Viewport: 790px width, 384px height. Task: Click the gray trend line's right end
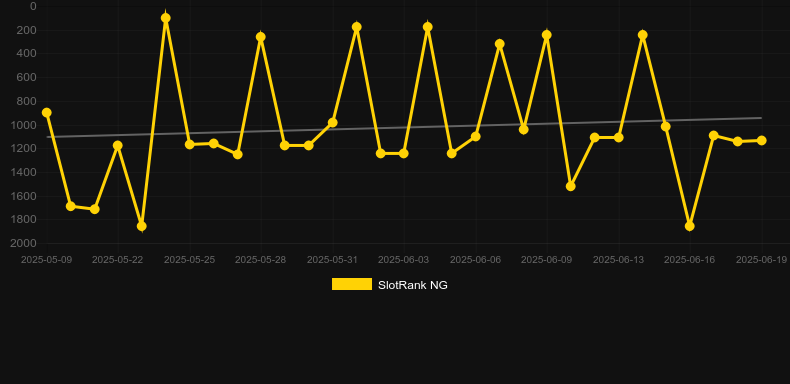761,118
